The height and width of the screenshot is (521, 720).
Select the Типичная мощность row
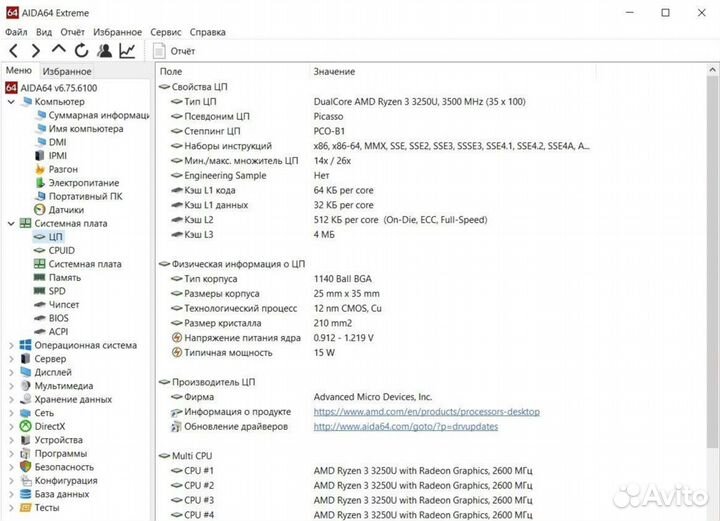click(x=253, y=353)
